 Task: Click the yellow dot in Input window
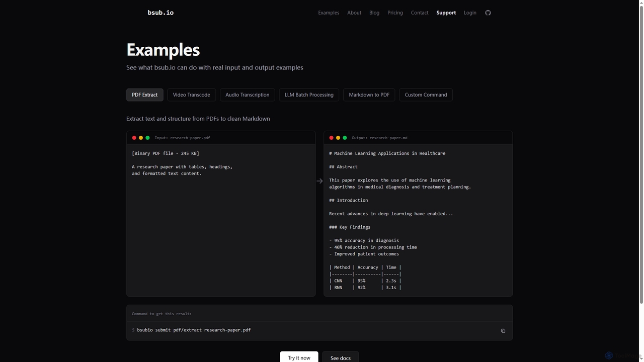click(141, 138)
